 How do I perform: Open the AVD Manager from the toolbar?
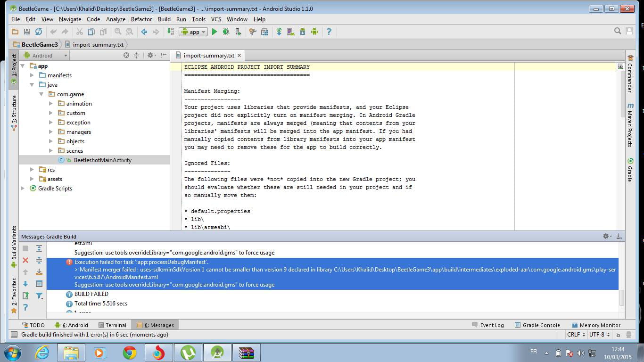tap(291, 32)
